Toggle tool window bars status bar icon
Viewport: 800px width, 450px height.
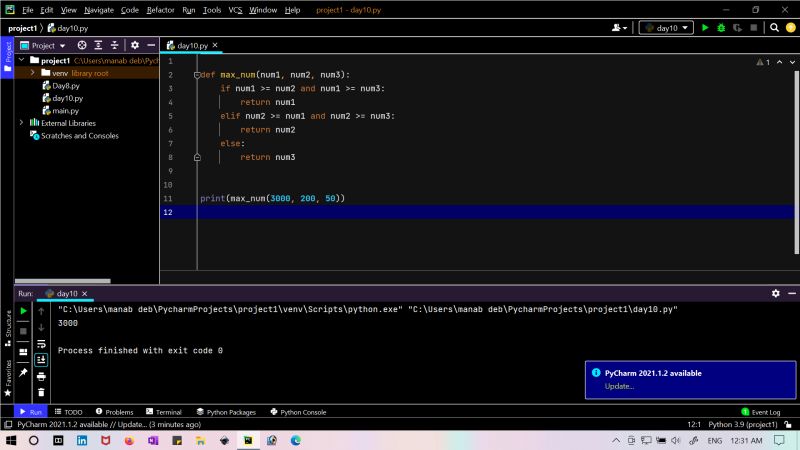(8, 424)
